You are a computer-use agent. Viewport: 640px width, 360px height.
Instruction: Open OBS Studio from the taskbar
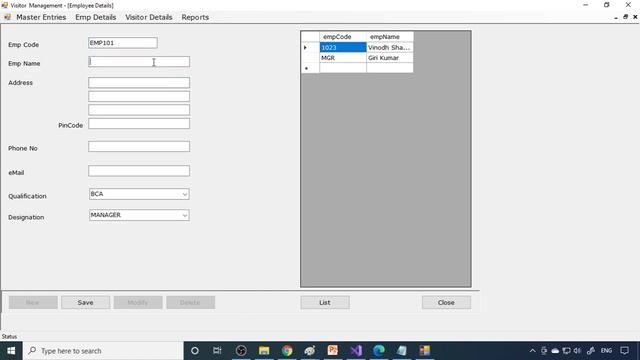241,351
